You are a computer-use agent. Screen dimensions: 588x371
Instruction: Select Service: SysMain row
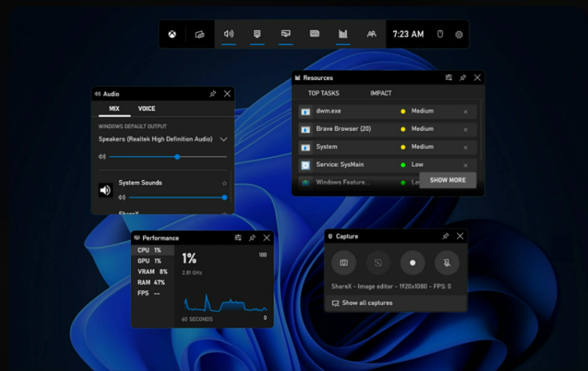pyautogui.click(x=388, y=165)
